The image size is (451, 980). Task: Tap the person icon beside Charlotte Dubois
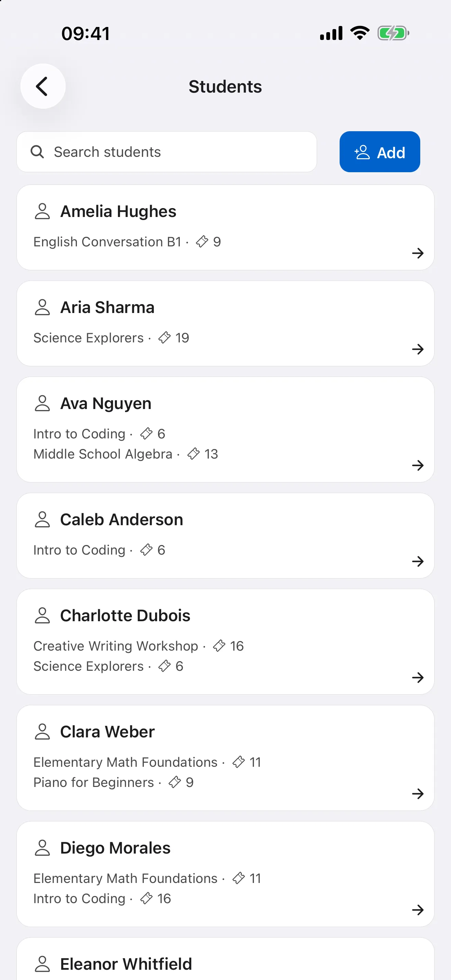[x=42, y=615]
